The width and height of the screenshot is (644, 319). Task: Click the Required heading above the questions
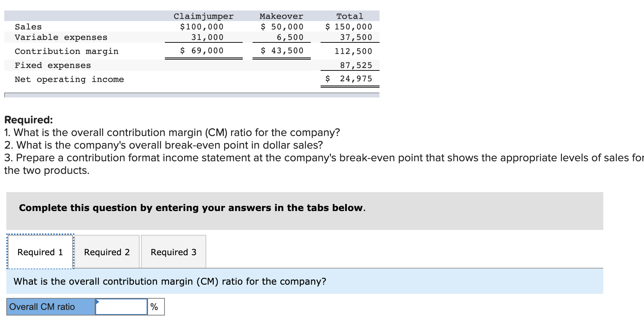(27, 120)
